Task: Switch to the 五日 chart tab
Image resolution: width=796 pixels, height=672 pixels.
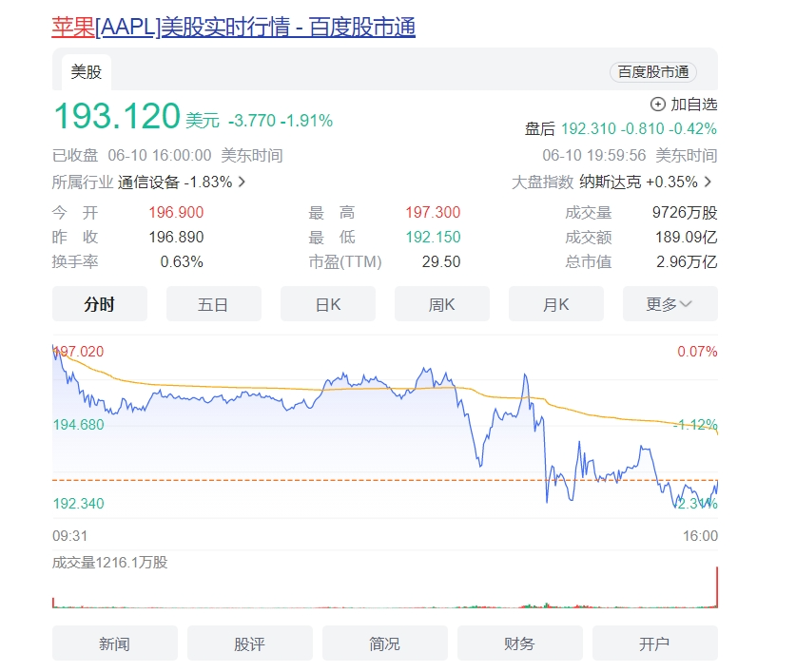Action: [x=214, y=304]
